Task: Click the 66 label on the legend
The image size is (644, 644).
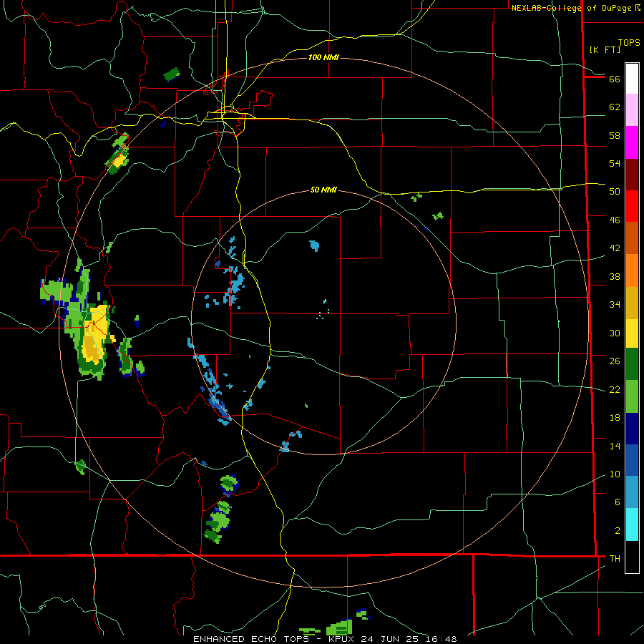Action: [x=615, y=79]
